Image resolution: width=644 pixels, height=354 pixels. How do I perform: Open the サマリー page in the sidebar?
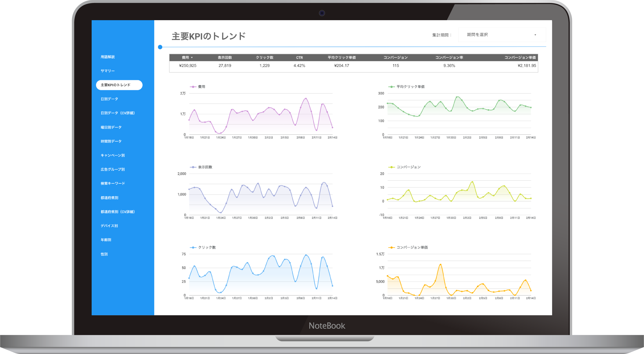pyautogui.click(x=107, y=71)
